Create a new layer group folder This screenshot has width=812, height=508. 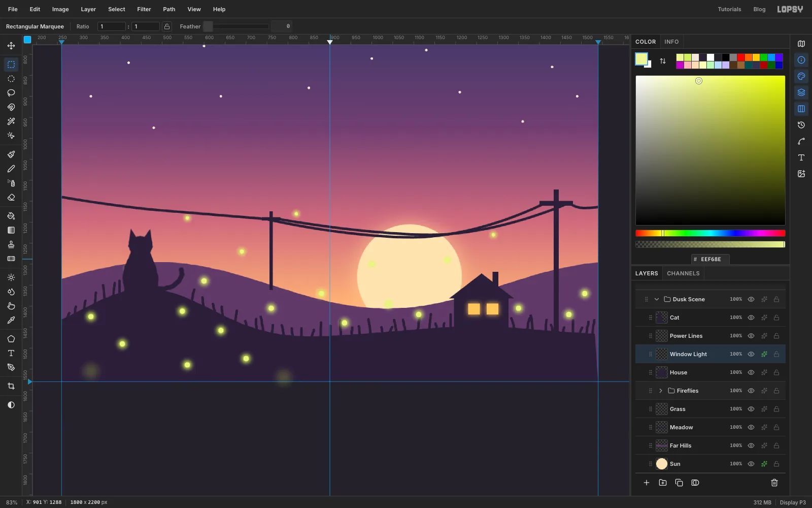tap(663, 483)
